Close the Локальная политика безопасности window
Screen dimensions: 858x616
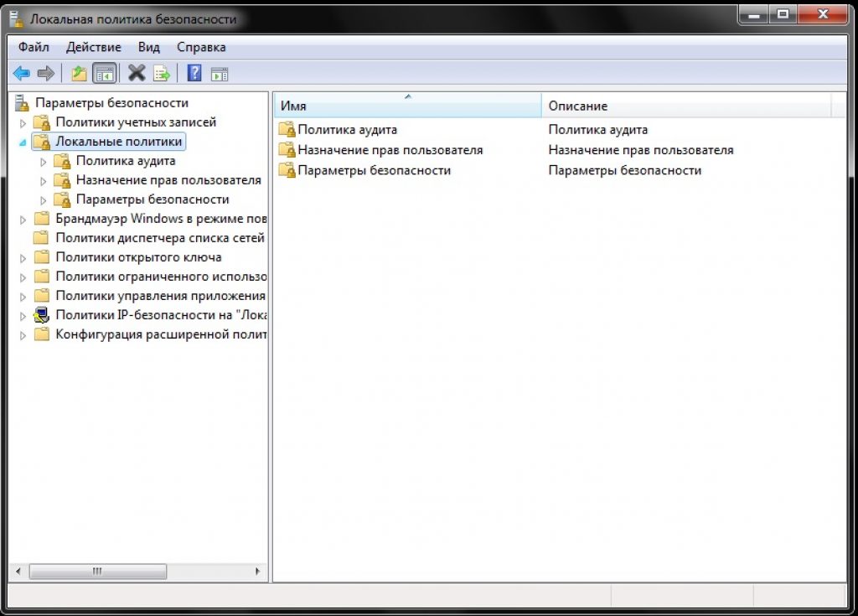823,15
